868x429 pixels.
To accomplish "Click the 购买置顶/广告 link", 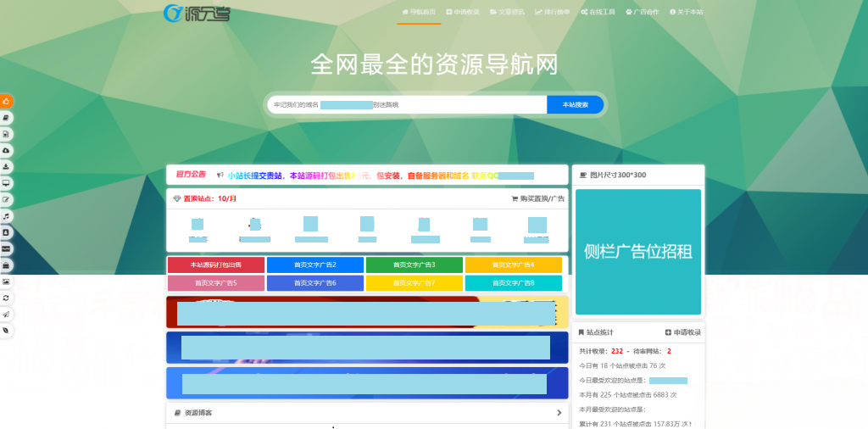I will [x=537, y=198].
